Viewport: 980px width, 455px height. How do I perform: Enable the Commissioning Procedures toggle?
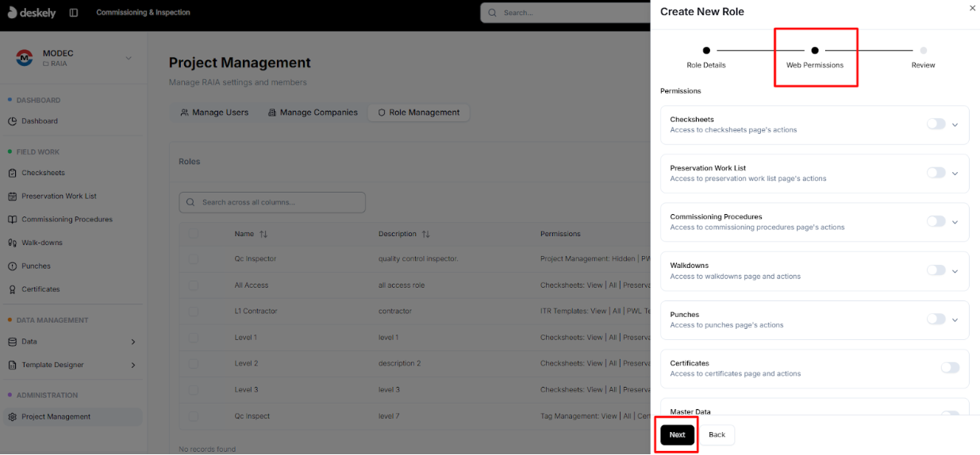point(936,222)
